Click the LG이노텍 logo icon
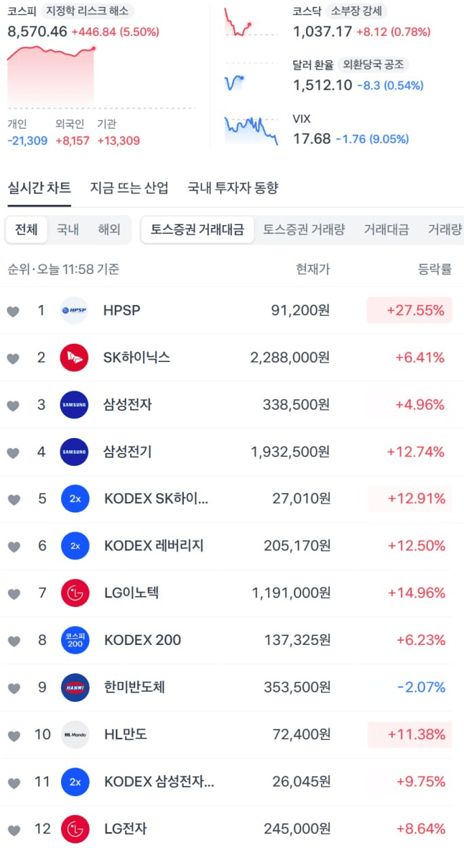 pos(75,593)
